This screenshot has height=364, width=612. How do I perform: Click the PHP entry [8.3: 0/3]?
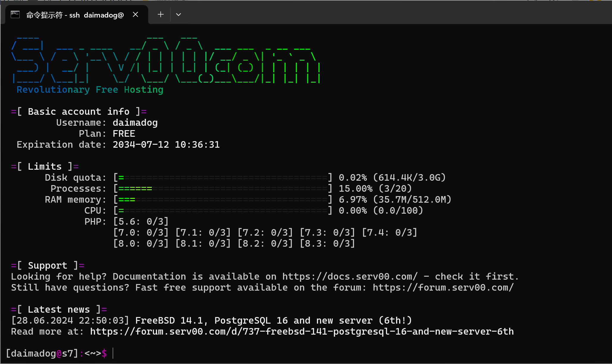tap(328, 243)
